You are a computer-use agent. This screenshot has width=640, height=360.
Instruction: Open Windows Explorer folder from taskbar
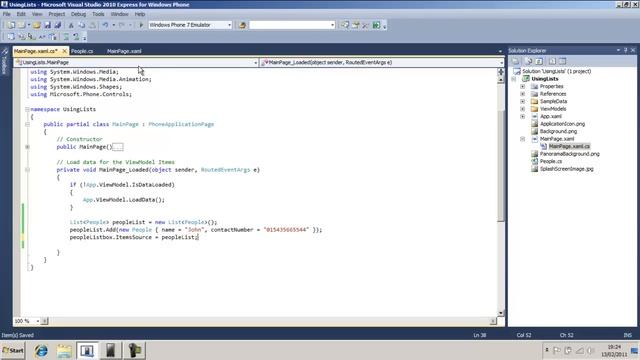(64, 350)
